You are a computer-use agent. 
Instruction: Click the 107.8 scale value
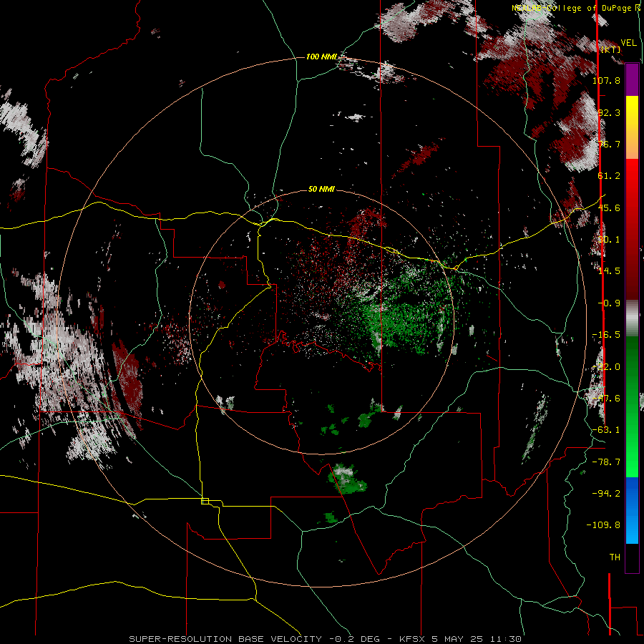click(x=606, y=80)
